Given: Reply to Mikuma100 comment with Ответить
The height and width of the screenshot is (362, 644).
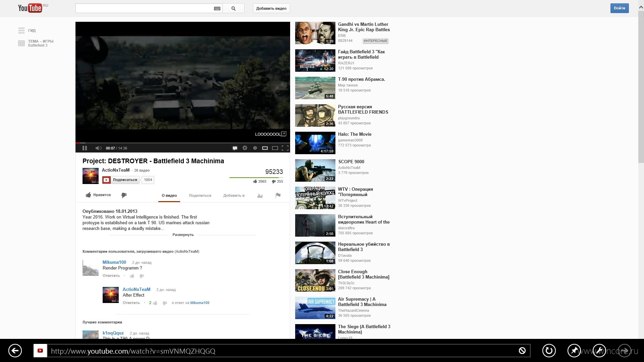Looking at the screenshot, I should click(111, 276).
